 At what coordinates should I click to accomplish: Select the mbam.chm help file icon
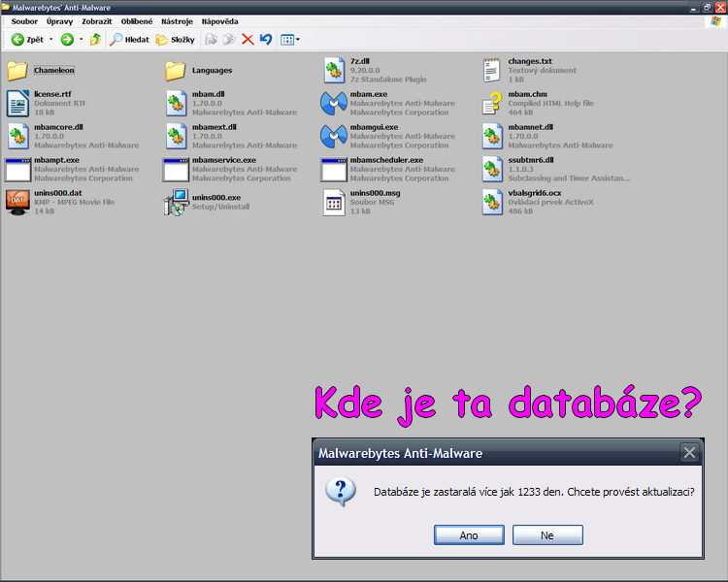(x=492, y=104)
